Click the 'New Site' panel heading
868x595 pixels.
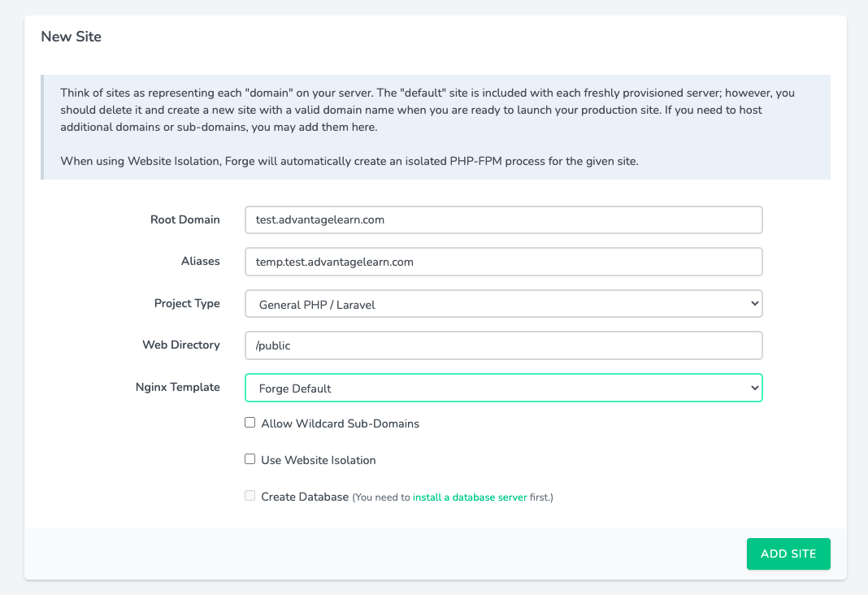point(72,37)
